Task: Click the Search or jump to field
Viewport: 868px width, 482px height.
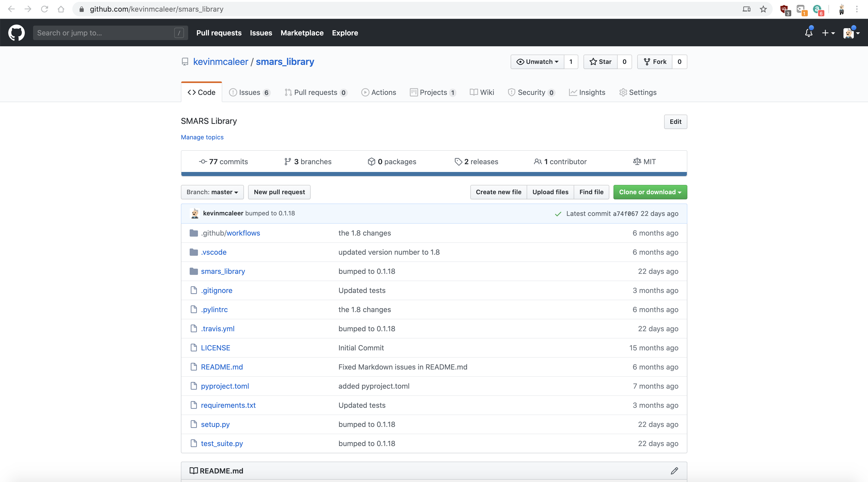Action: click(110, 33)
